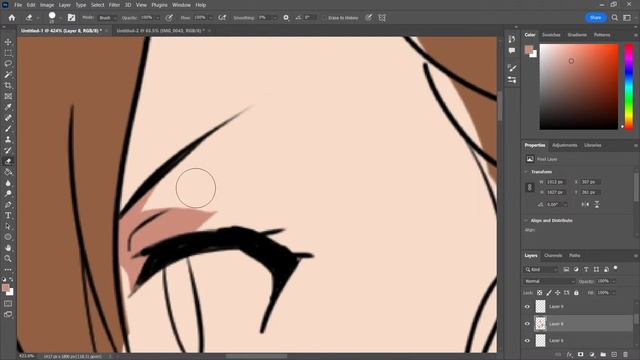Enable airbrush-style build-up effects
Viewport: 640px width, 360px height.
(222, 18)
